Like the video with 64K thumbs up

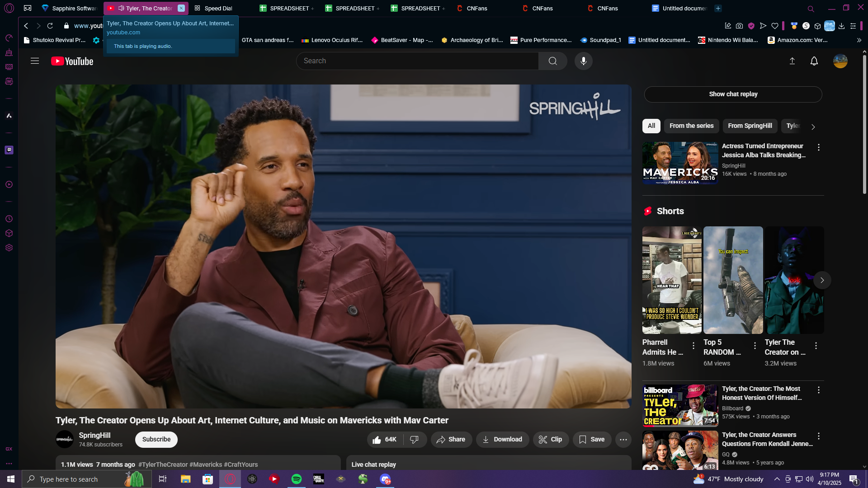(384, 439)
